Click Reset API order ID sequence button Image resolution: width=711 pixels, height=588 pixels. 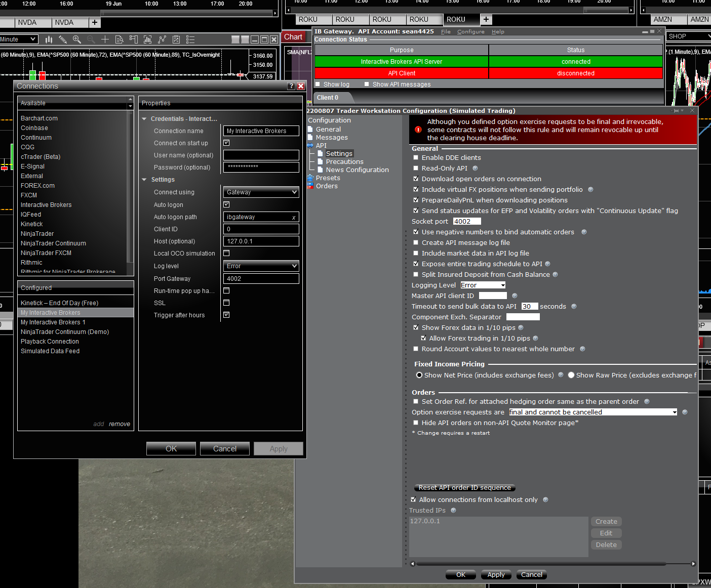click(465, 488)
